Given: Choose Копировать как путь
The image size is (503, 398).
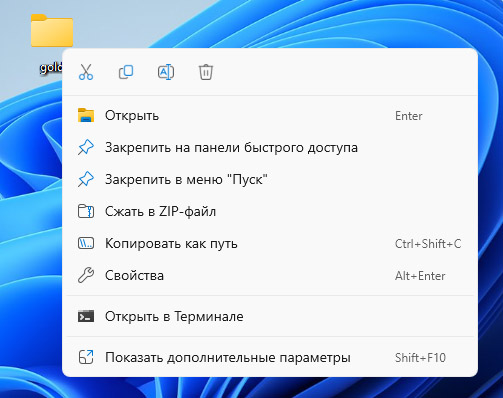Looking at the screenshot, I should pos(270,244).
